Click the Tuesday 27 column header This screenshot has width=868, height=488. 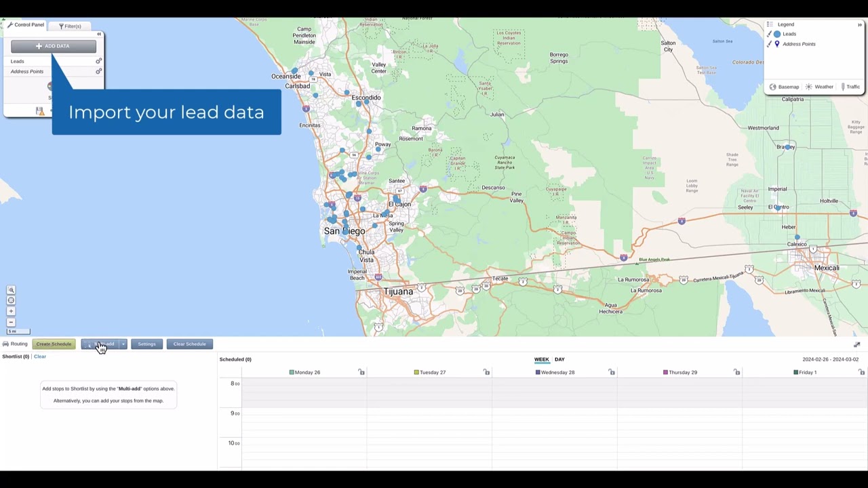click(430, 372)
